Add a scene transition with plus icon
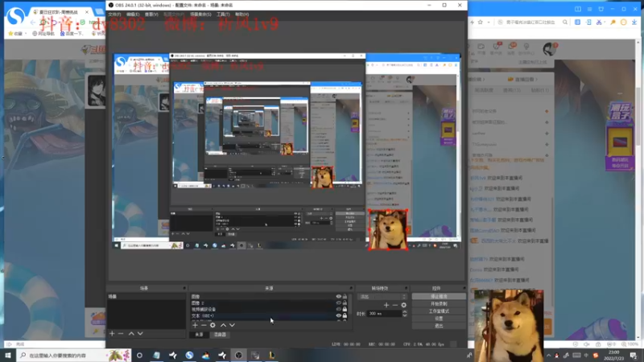This screenshot has height=362, width=644. pyautogui.click(x=386, y=305)
